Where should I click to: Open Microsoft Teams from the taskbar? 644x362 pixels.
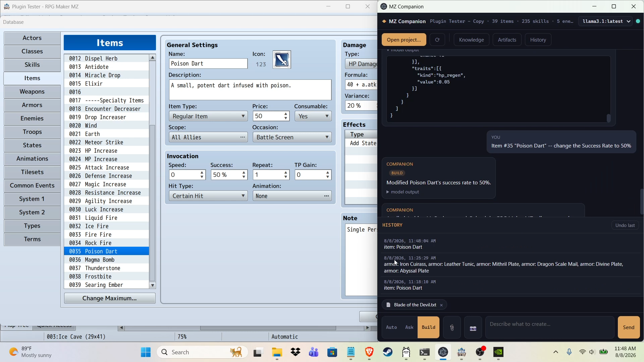tap(314, 352)
